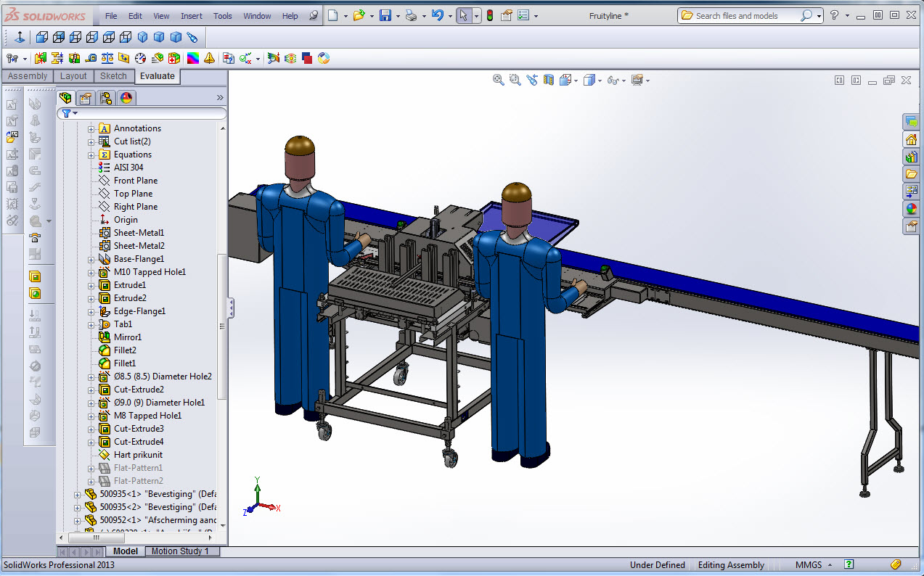Click the Sensor gauge icon
924x576 pixels.
click(141, 58)
